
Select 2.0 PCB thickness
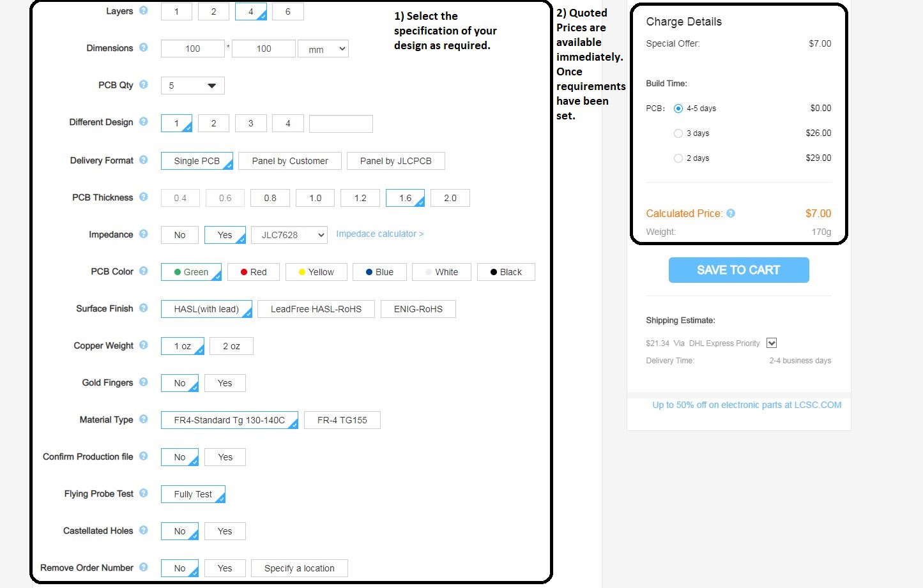(450, 198)
